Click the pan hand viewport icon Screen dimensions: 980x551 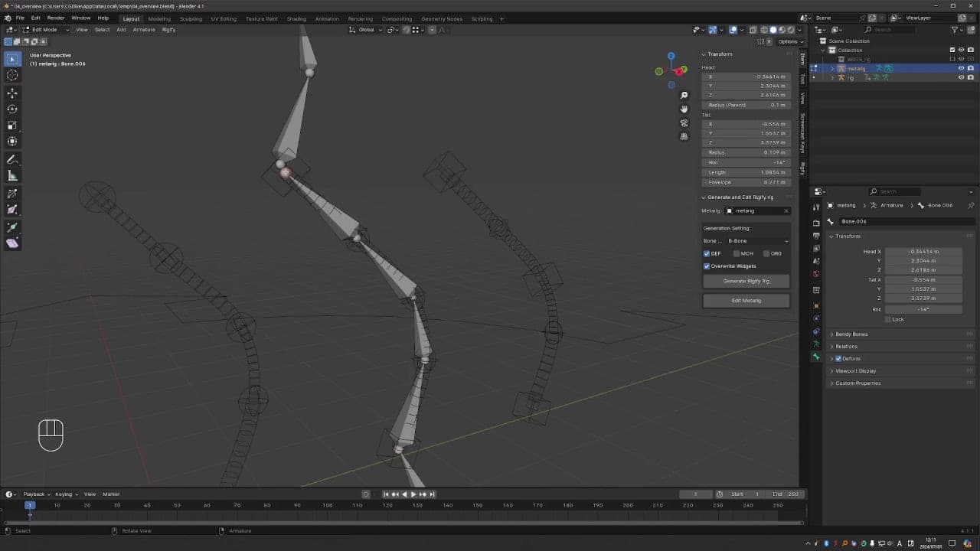tap(684, 109)
